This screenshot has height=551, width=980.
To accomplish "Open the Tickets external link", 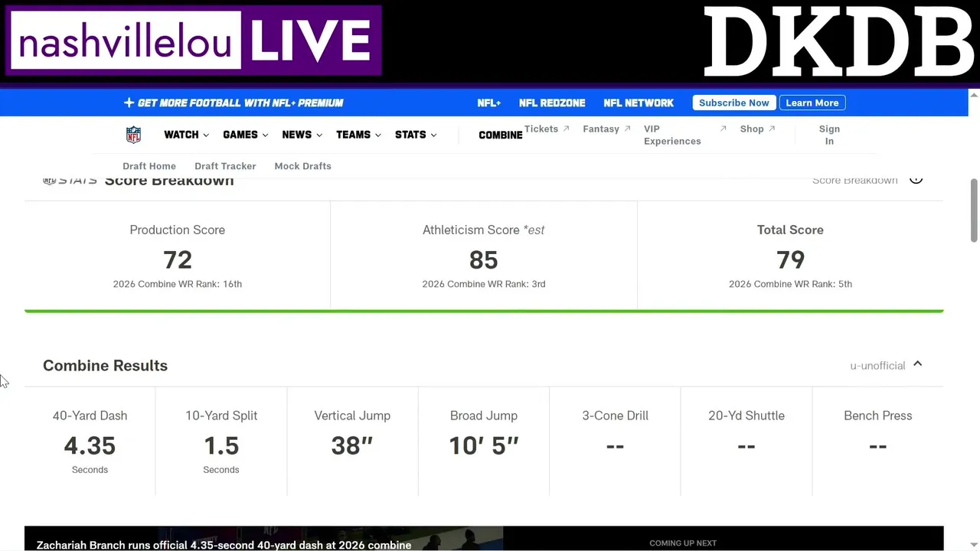I will (547, 129).
